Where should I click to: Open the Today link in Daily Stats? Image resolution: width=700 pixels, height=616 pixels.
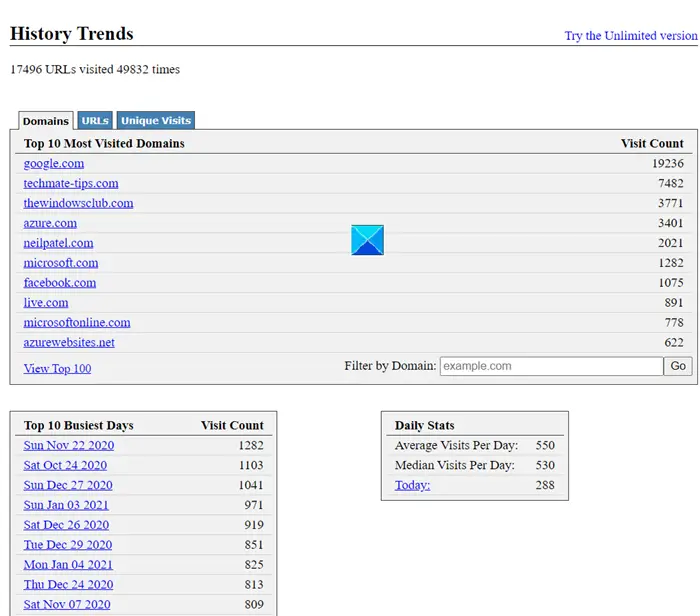click(x=412, y=485)
